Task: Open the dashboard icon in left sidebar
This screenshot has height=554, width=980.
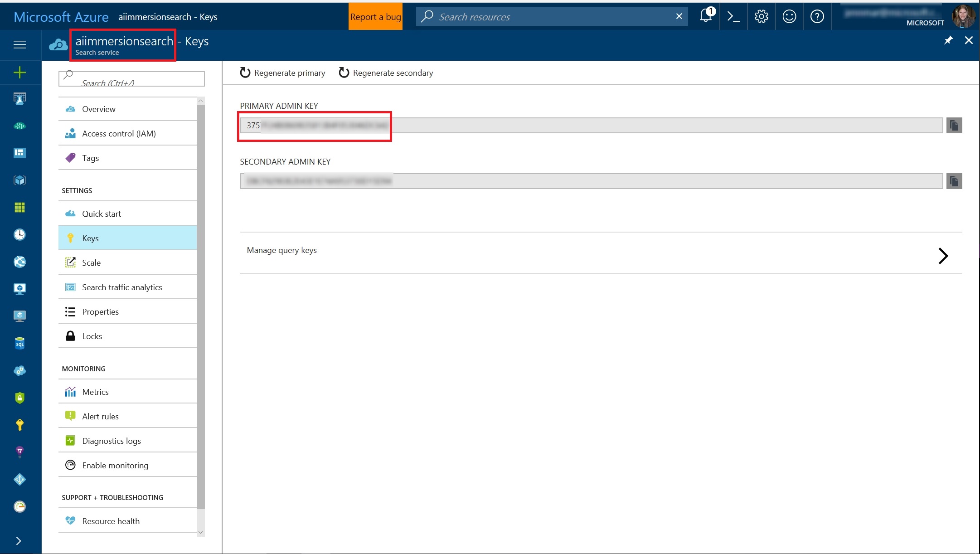Action: pyautogui.click(x=19, y=153)
